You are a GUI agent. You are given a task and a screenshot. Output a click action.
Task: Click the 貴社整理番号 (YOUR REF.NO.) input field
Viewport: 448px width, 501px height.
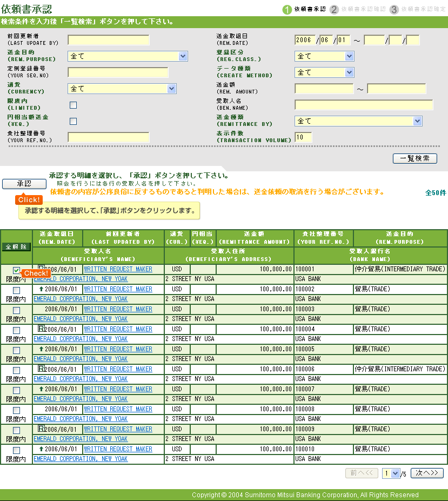(109, 137)
